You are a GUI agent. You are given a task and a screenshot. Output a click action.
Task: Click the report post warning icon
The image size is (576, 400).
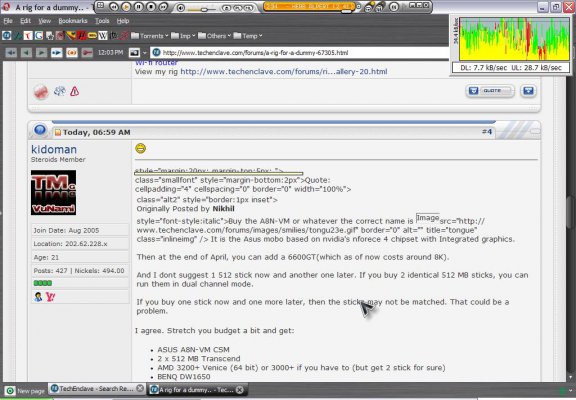pos(75,91)
